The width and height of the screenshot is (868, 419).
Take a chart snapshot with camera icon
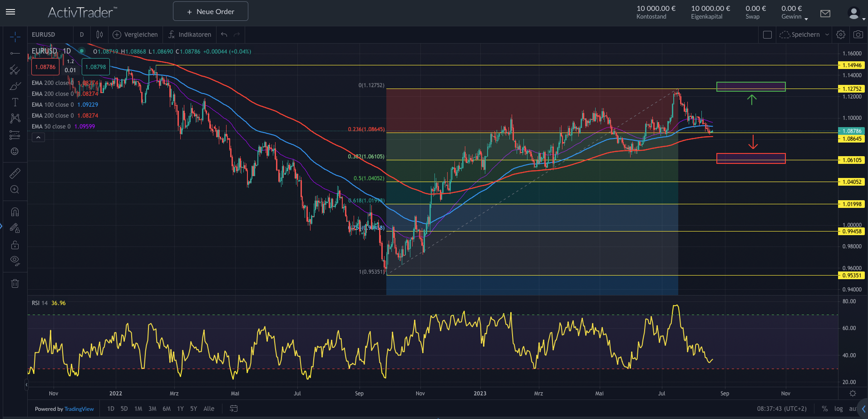point(858,34)
